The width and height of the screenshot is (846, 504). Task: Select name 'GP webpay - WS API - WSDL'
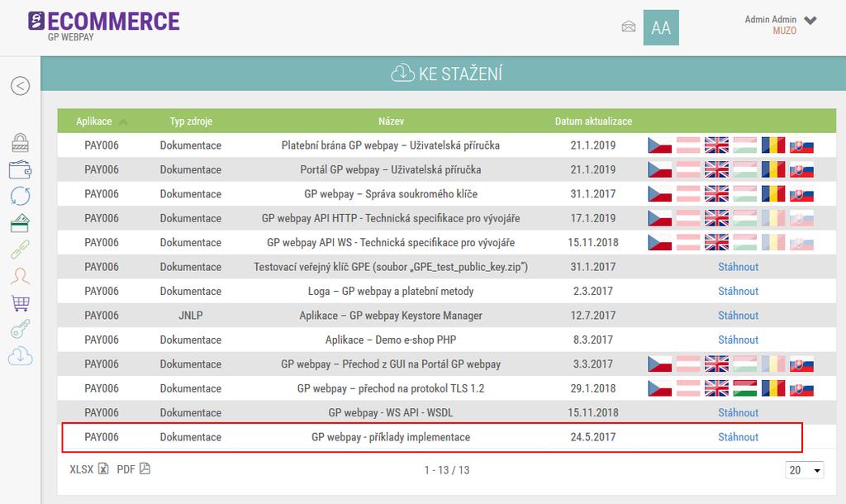point(391,412)
